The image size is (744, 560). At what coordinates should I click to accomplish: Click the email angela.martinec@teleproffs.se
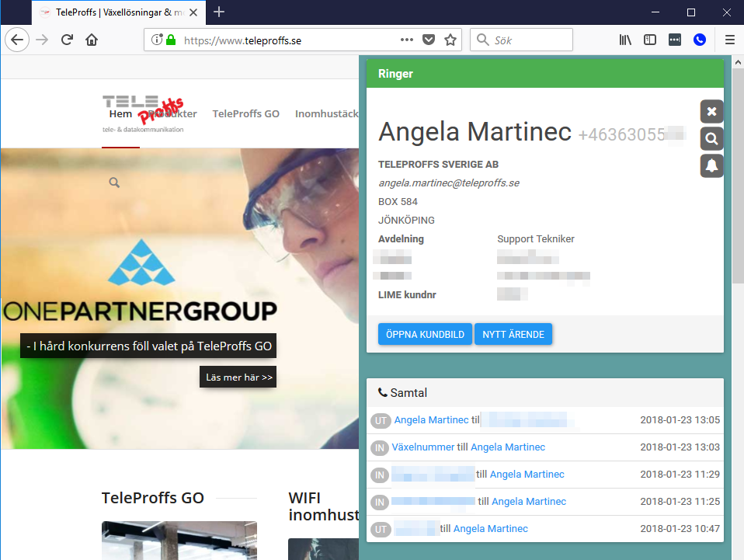click(x=449, y=183)
